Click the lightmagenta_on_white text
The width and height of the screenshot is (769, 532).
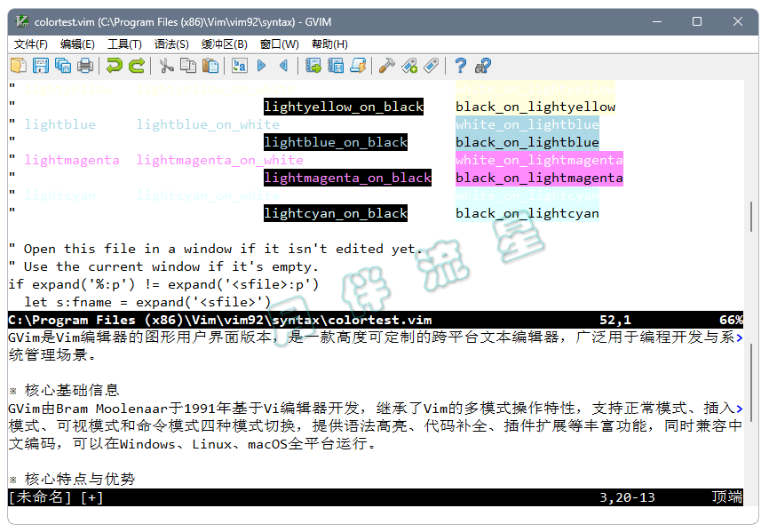(219, 159)
